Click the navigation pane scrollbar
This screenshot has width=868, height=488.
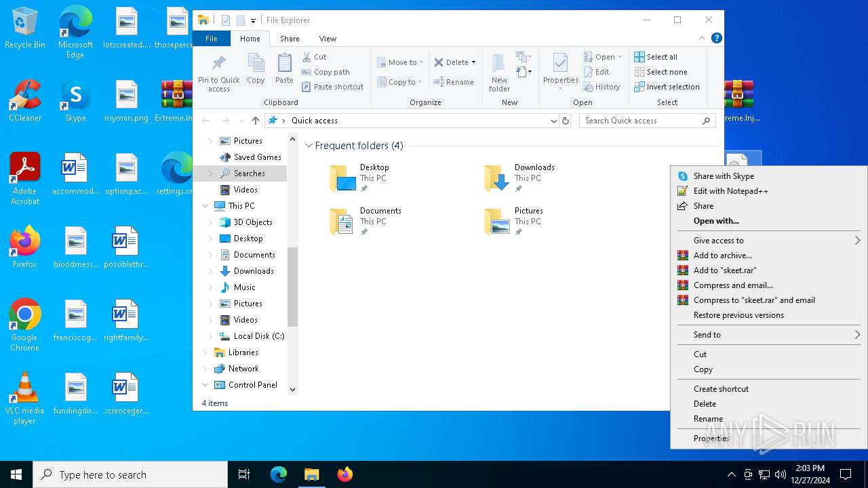coord(293,286)
